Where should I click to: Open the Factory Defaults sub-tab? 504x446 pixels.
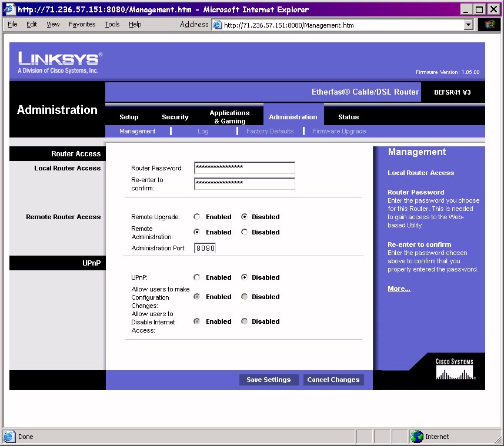click(270, 131)
